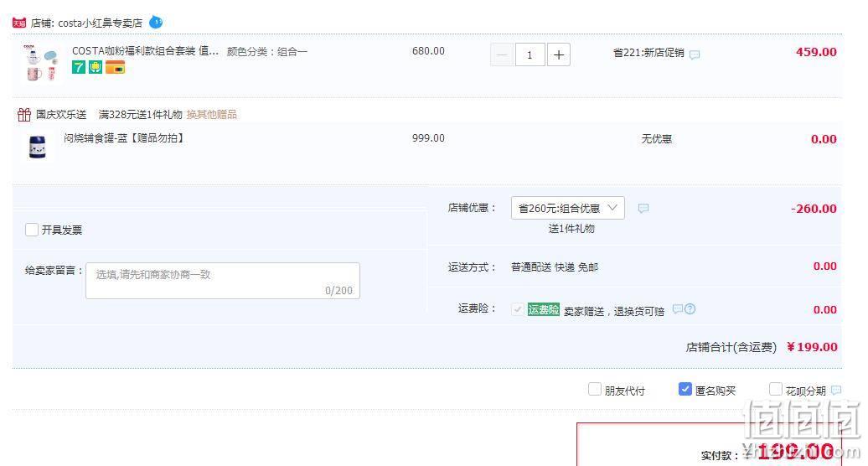Decrease quantity with the minus button
868x466 pixels.
pyautogui.click(x=502, y=54)
